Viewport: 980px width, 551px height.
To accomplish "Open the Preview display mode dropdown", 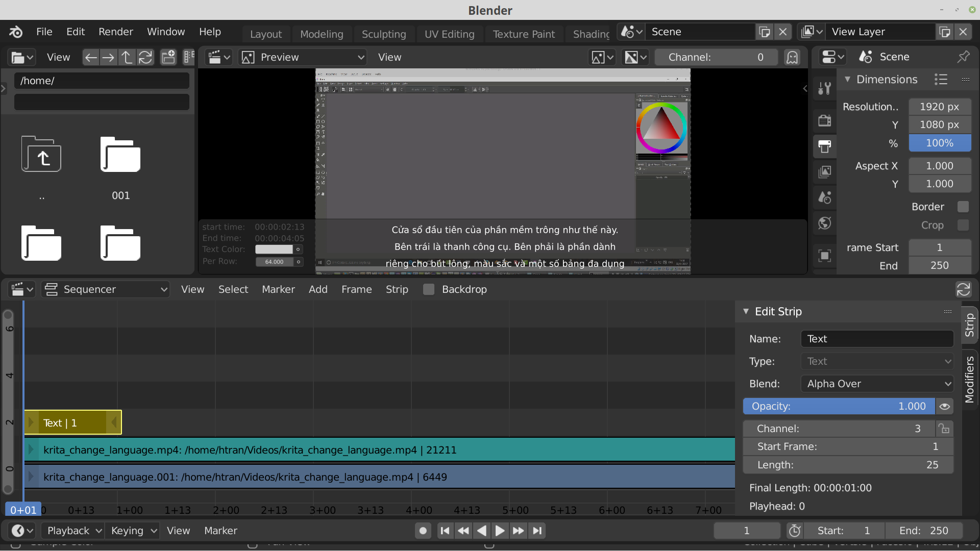I will click(303, 57).
